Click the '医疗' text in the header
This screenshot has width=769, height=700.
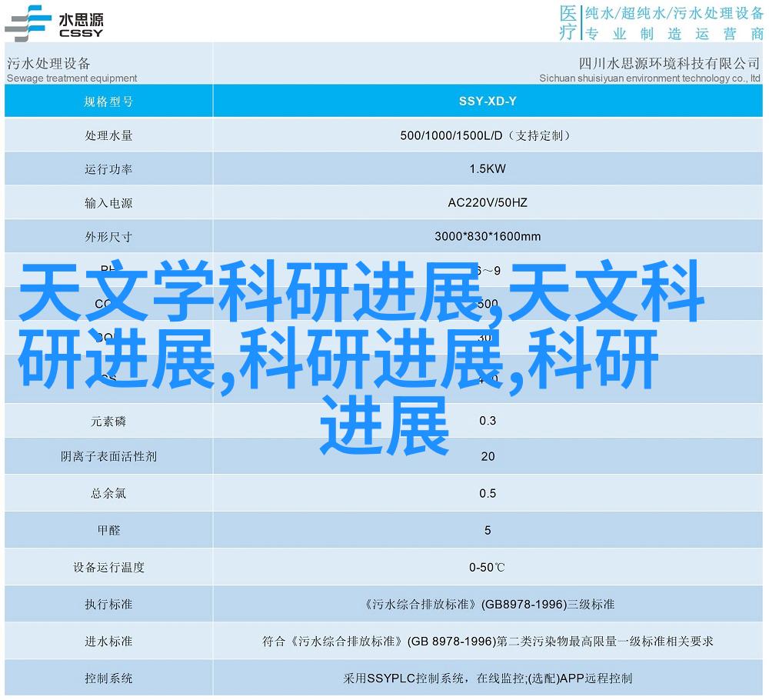(x=568, y=22)
